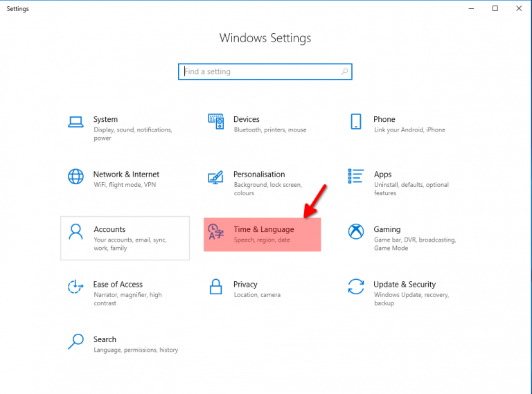
Task: Select the Time & Language heading
Action: pyautogui.click(x=264, y=230)
